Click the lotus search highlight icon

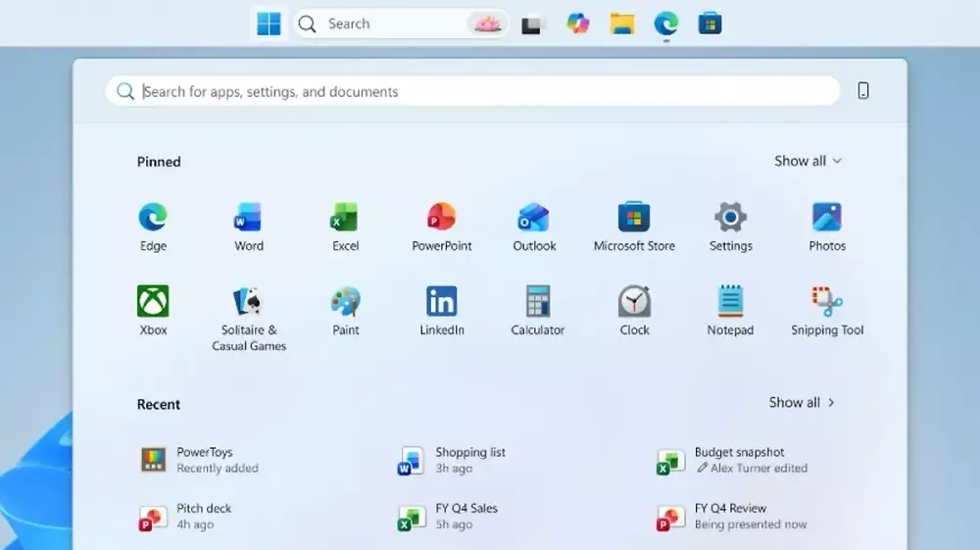coord(487,24)
